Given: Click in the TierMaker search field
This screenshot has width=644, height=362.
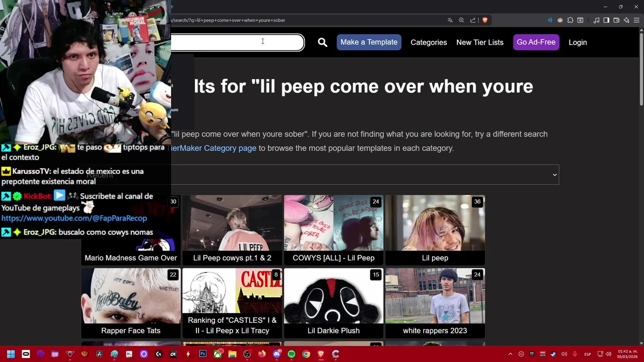Looking at the screenshot, I should 237,43.
